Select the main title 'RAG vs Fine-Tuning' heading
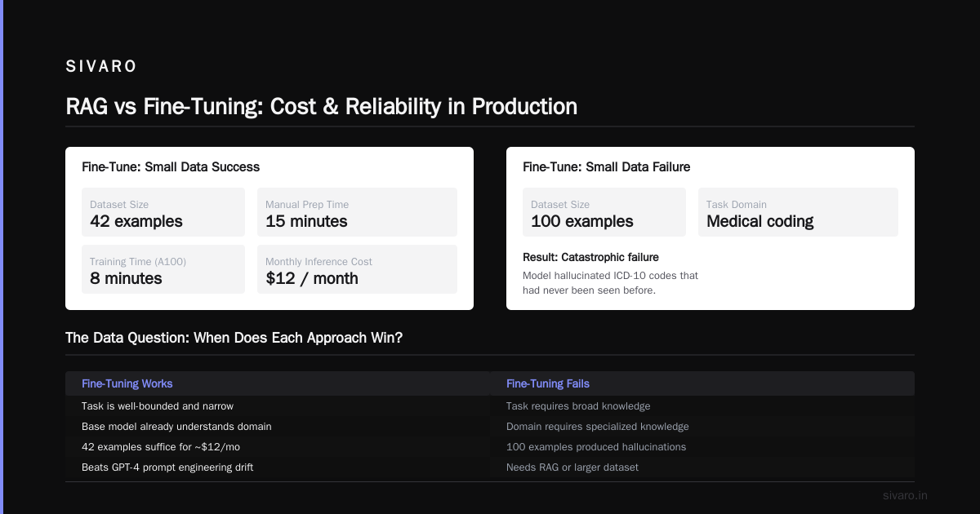Viewport: 980px width, 514px height. 322,106
